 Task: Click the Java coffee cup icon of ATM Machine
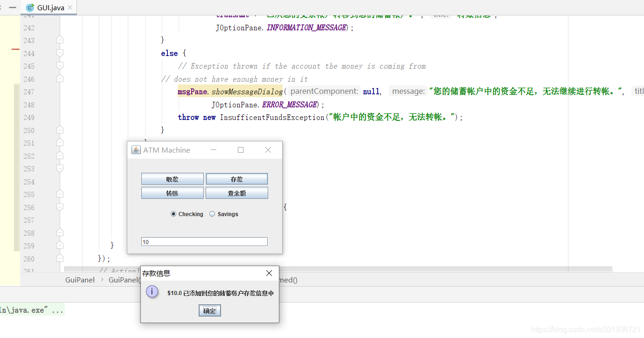[x=136, y=150]
